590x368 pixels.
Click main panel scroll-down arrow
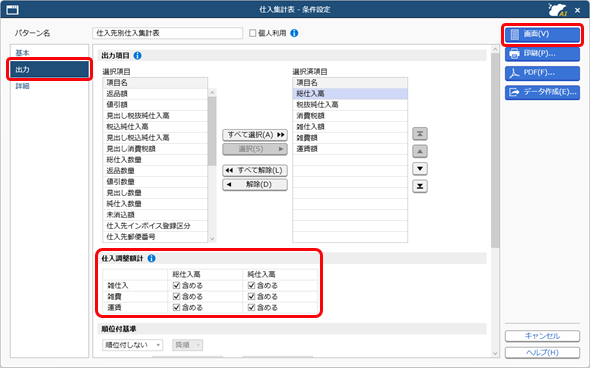(x=495, y=353)
